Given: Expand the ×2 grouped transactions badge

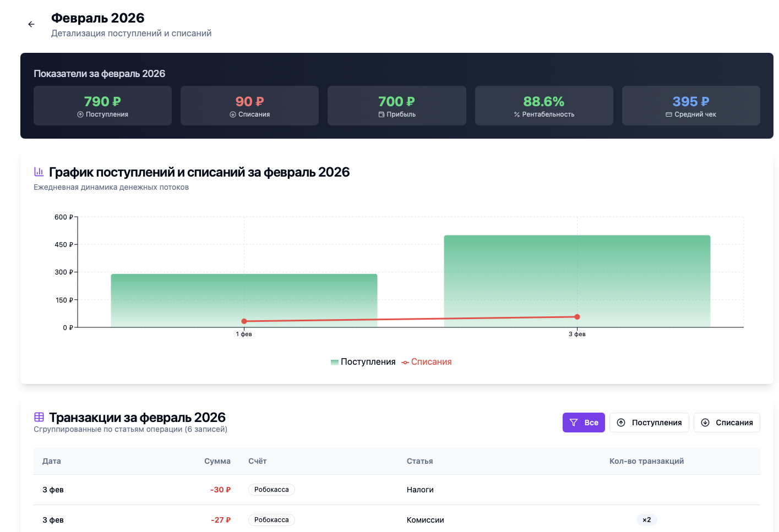Looking at the screenshot, I should (x=647, y=520).
